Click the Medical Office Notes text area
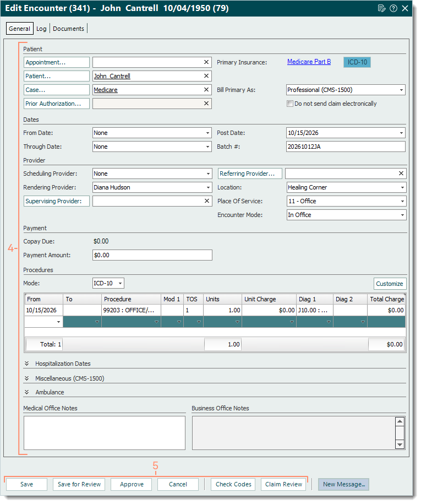This screenshot has height=504, width=421. [105, 433]
